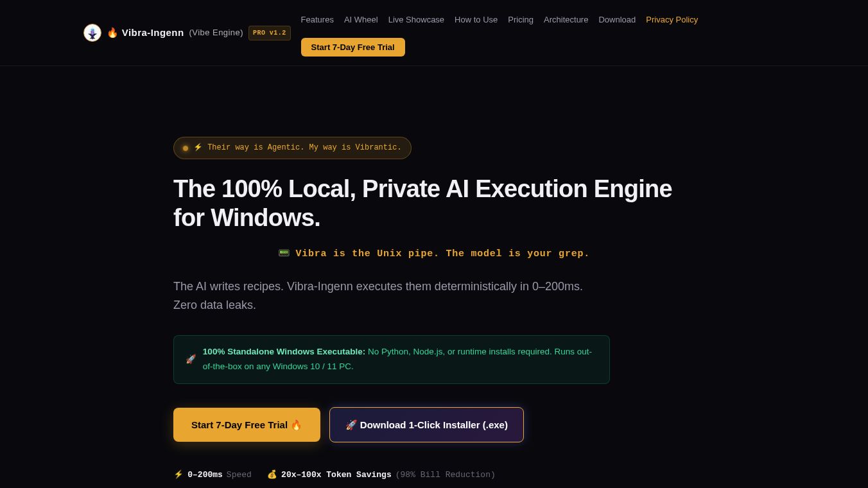The image size is (868, 488).
Task: Click the glowing dot in the tagline pill
Action: [186, 148]
